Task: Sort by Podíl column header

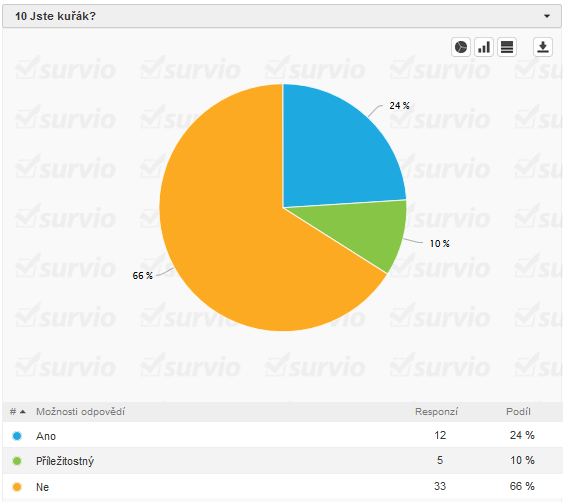Action: (518, 412)
